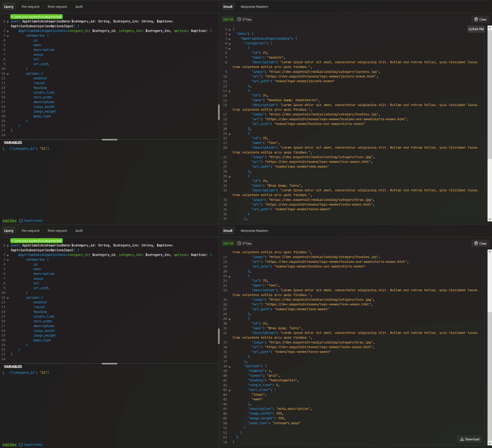Collapse the options block at line 11 of the upper query

pos(7,74)
